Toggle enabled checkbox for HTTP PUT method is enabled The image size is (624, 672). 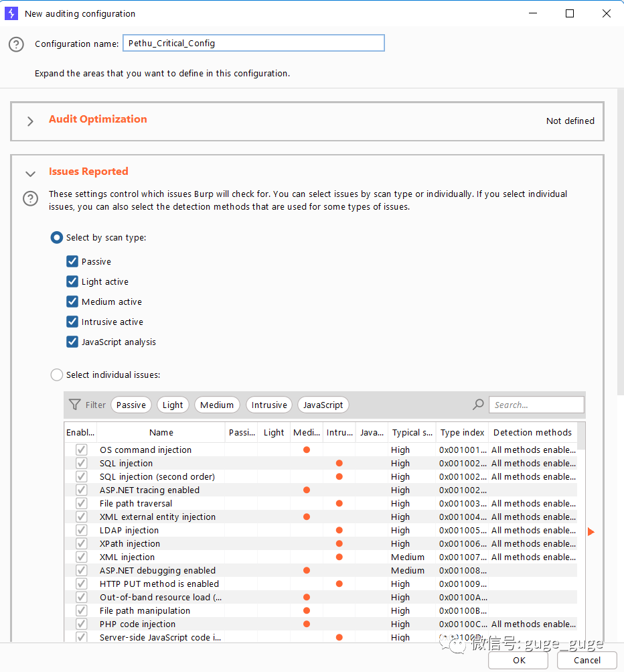(x=82, y=584)
